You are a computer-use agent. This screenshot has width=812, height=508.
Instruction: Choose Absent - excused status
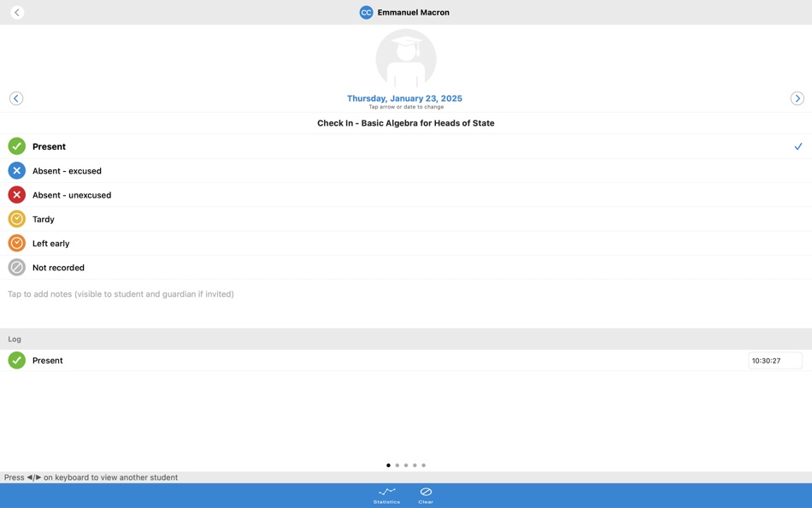[x=406, y=170]
